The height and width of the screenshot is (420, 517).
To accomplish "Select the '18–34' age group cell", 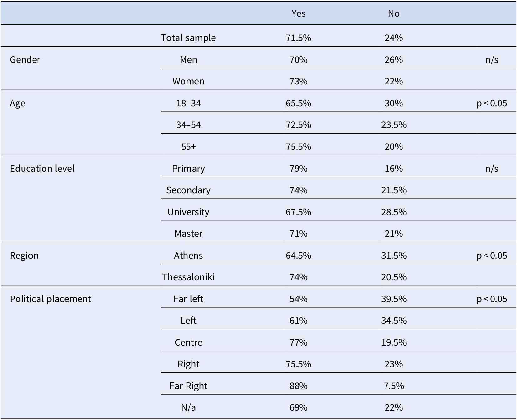I will coord(188,103).
